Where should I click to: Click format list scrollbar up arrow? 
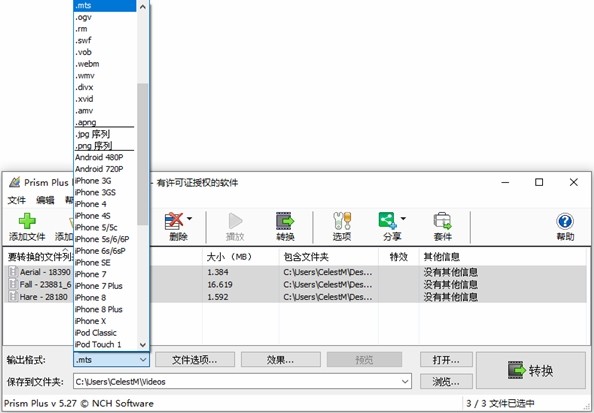(x=143, y=6)
